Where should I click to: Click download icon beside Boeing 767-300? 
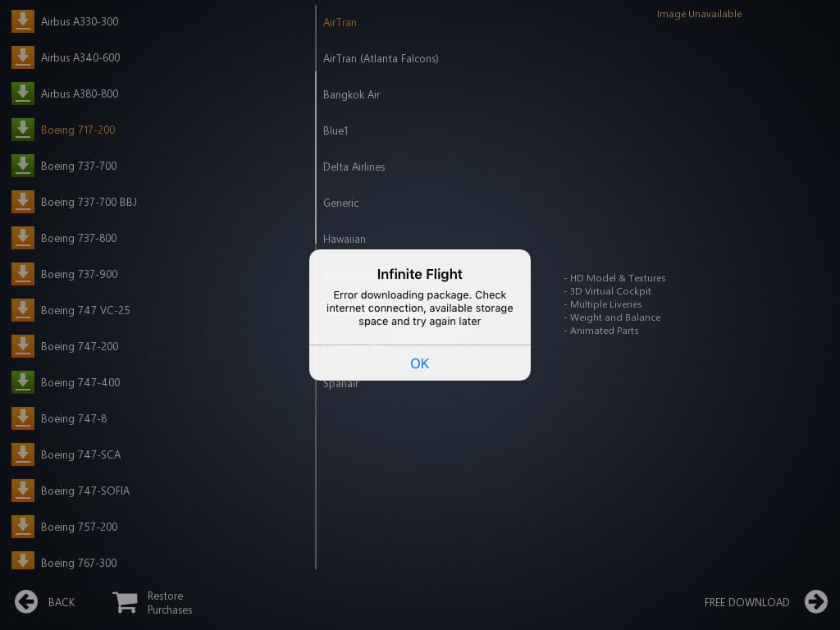[22, 561]
